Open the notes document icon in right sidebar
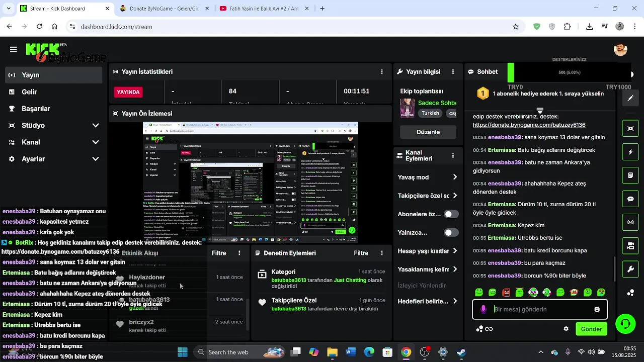This screenshot has width=644, height=362. coord(630,175)
